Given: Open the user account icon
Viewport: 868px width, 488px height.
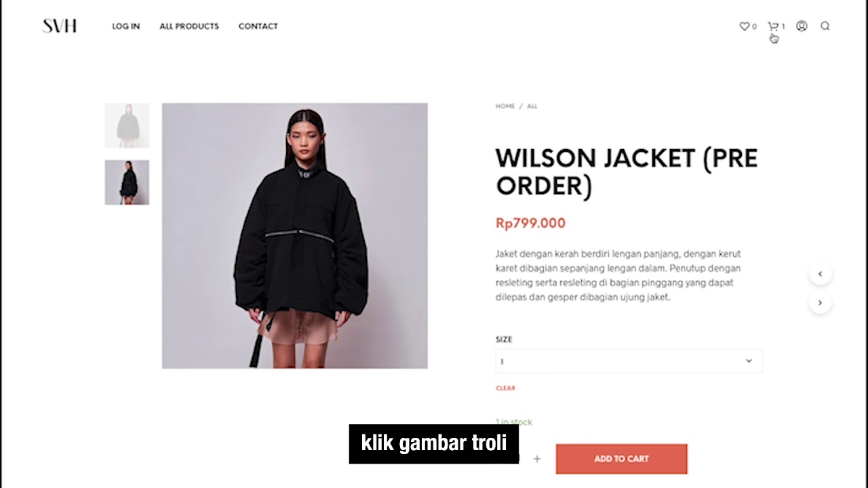Looking at the screenshot, I should (x=802, y=26).
